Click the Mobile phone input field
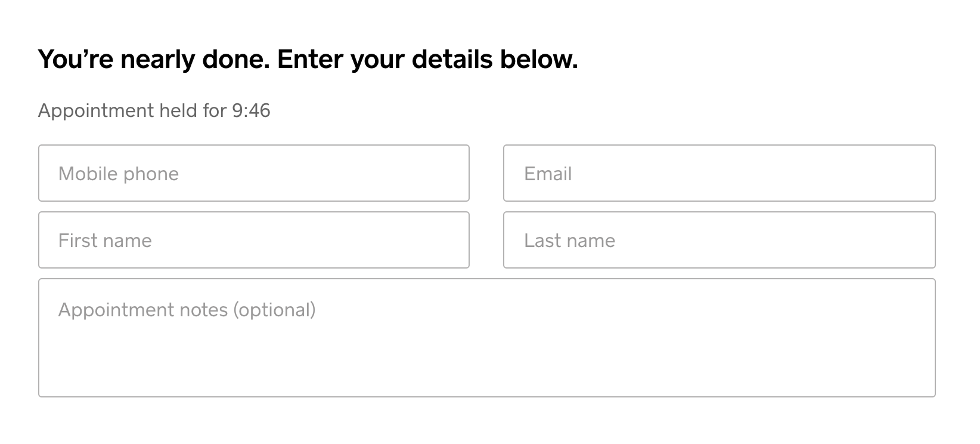The image size is (980, 444). tap(253, 173)
